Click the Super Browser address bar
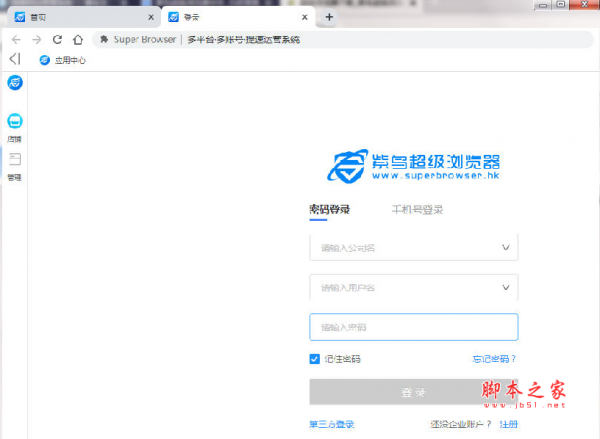600x439 pixels. click(342, 39)
